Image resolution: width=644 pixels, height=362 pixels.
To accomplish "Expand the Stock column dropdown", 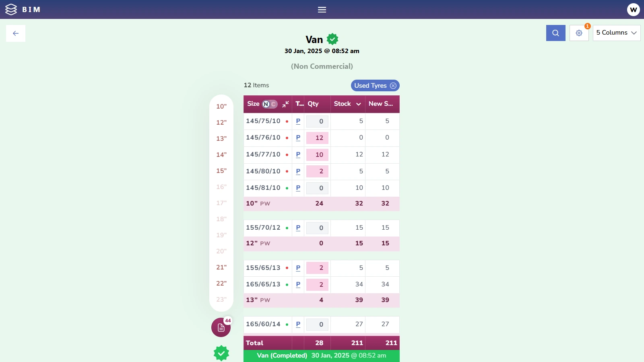I will point(358,104).
